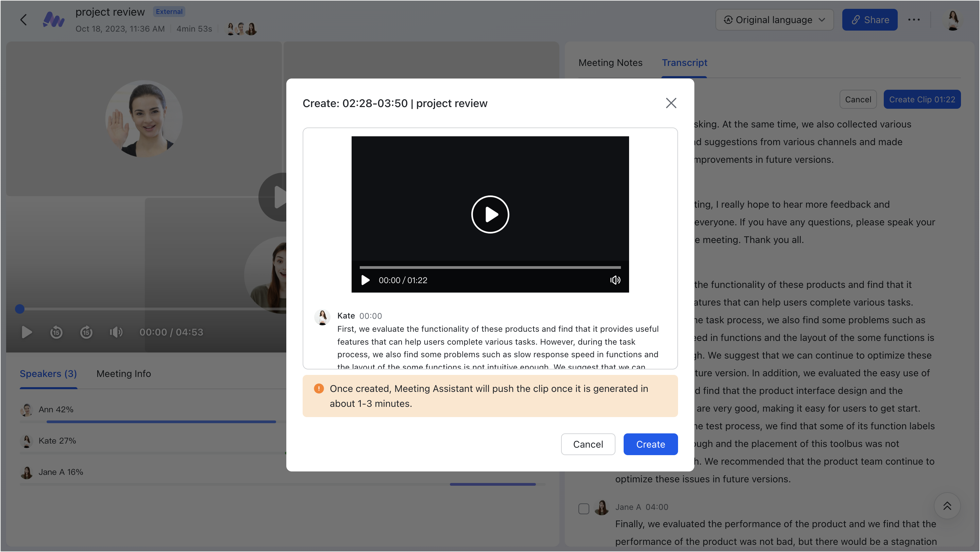The image size is (980, 552).
Task: Rewind 15 seconds in main player
Action: [x=56, y=332]
